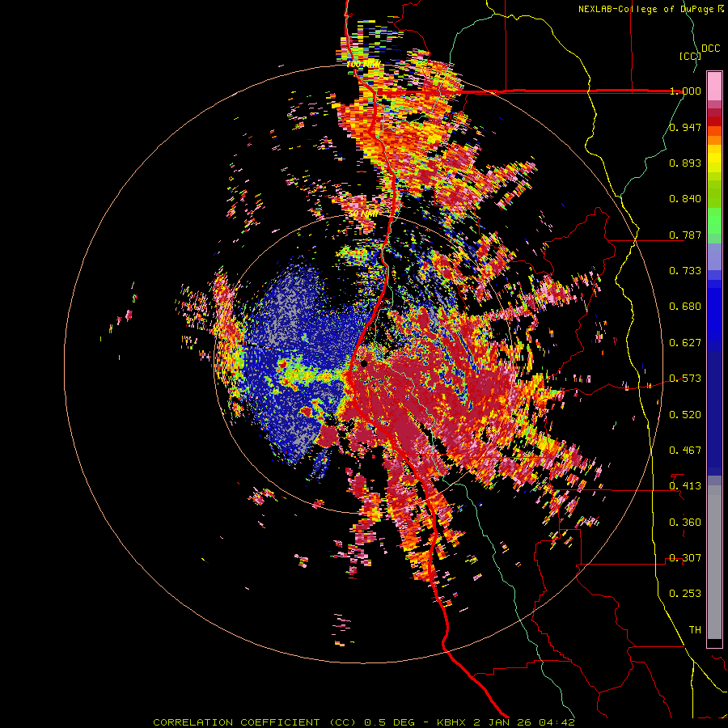Click the 0.733 legend value
Image resolution: width=728 pixels, height=728 pixels.
tap(685, 271)
